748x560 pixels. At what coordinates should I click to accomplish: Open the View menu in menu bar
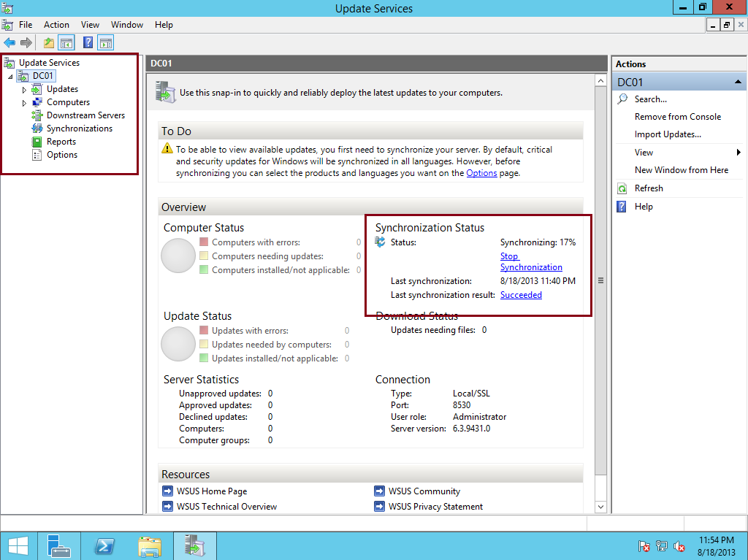click(x=90, y=25)
